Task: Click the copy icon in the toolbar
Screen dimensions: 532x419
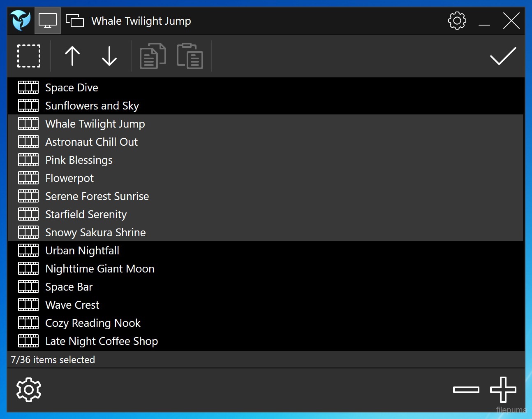Action: (153, 56)
